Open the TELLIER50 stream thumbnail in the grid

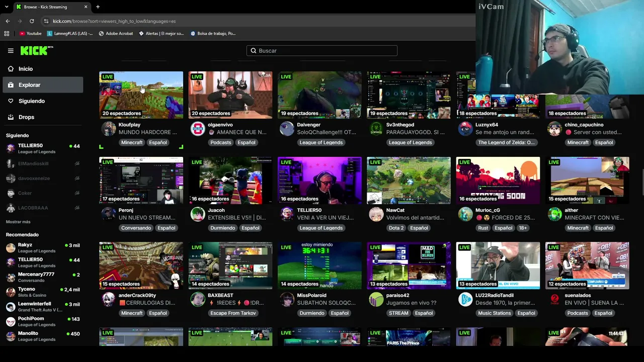(x=319, y=180)
